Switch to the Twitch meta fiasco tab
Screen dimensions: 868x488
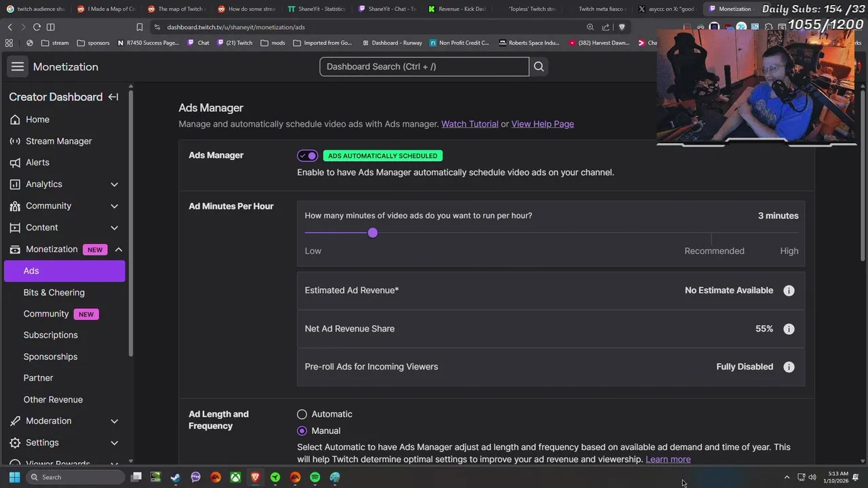click(x=597, y=9)
